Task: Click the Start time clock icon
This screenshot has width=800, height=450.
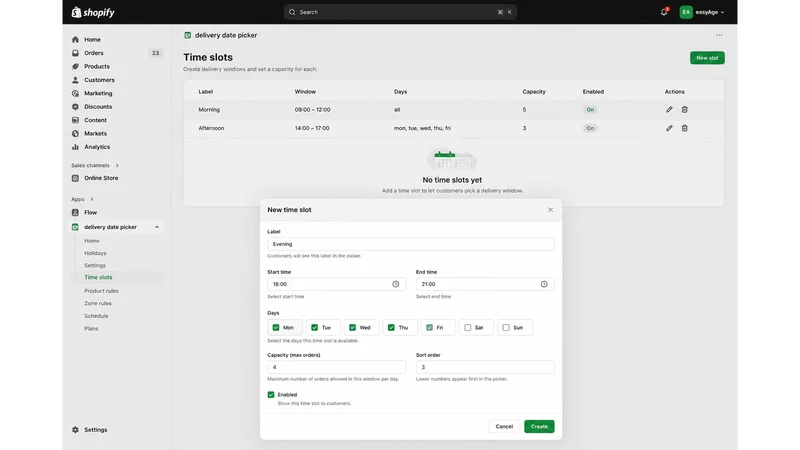Action: click(x=395, y=284)
